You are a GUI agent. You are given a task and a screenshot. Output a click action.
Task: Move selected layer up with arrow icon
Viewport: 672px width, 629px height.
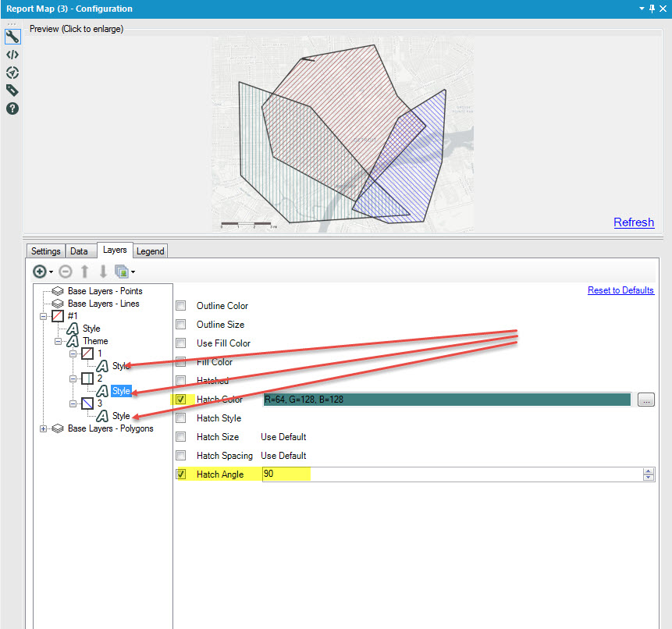(x=84, y=271)
